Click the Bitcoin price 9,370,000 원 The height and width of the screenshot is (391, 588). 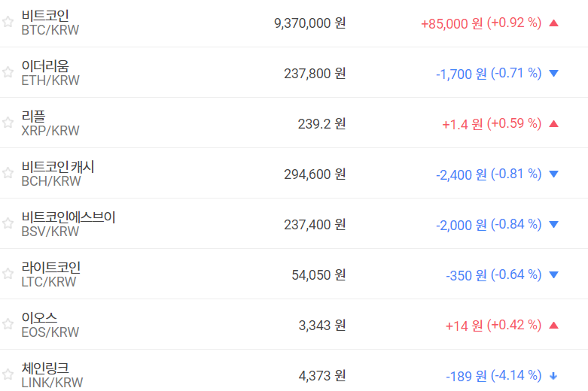pyautogui.click(x=309, y=23)
